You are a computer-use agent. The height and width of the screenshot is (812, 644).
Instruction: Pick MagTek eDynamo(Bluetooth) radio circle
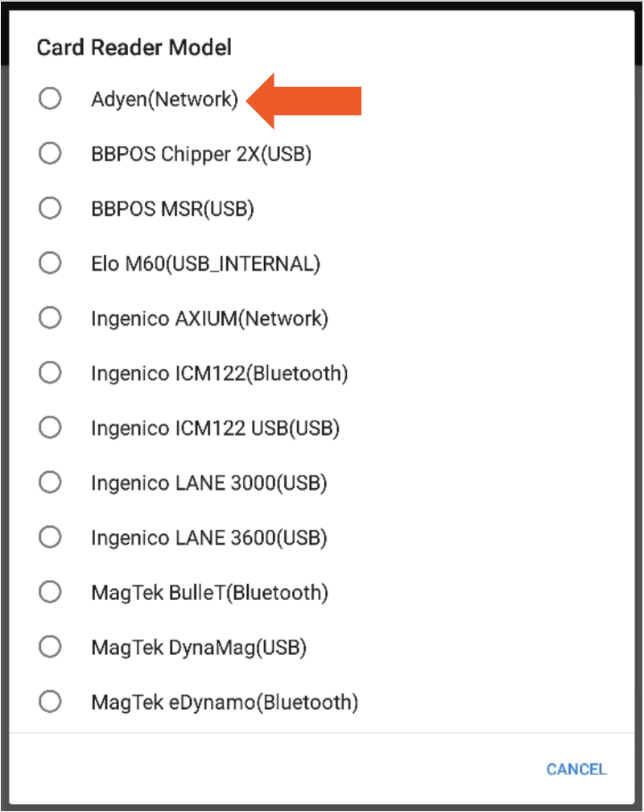[50, 702]
